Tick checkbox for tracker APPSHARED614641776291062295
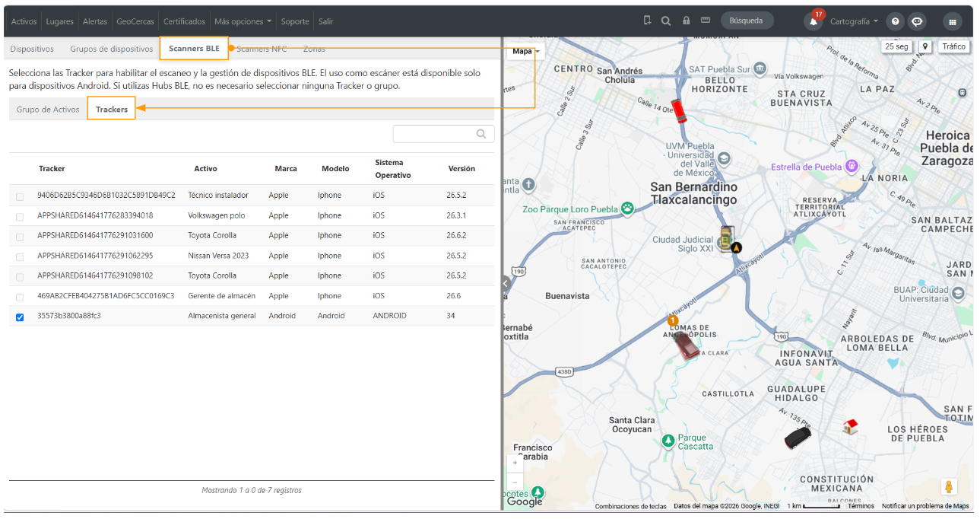Image resolution: width=980 pixels, height=519 pixels. pyautogui.click(x=20, y=257)
